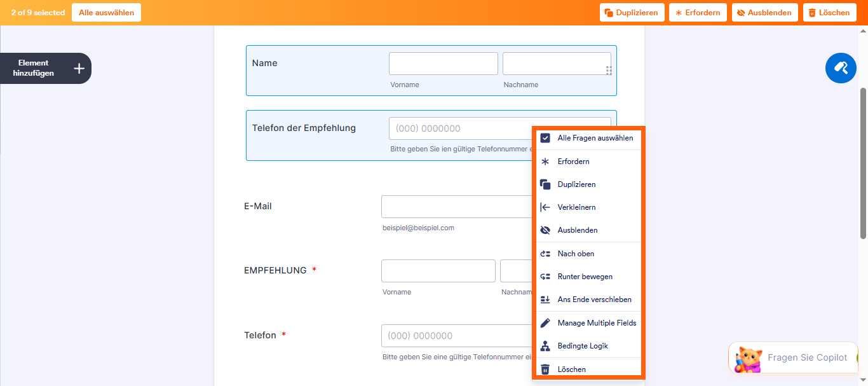Open Manage Multiple Fields menu entry
The image size is (868, 386).
[588, 323]
